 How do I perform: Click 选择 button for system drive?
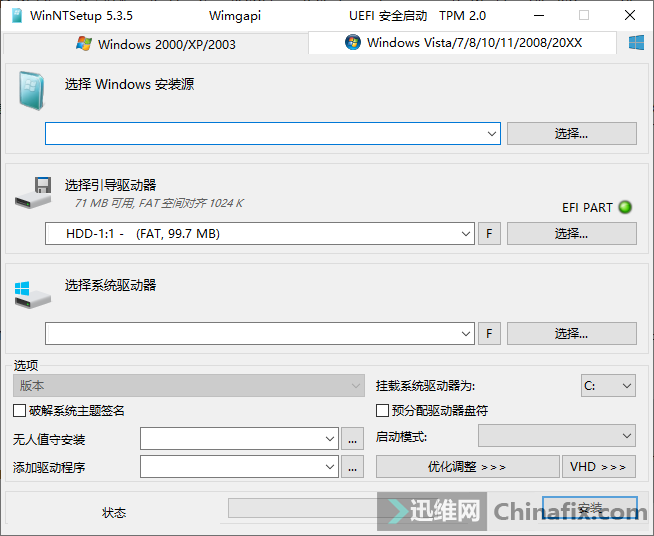point(571,334)
